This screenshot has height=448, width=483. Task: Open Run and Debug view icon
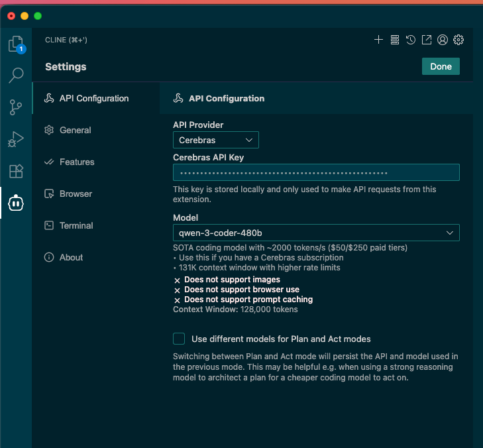16,139
